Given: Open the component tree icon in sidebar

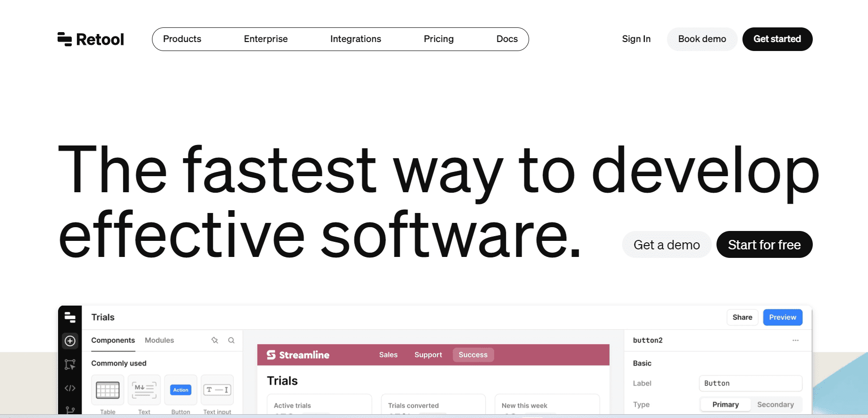Looking at the screenshot, I should [x=70, y=364].
